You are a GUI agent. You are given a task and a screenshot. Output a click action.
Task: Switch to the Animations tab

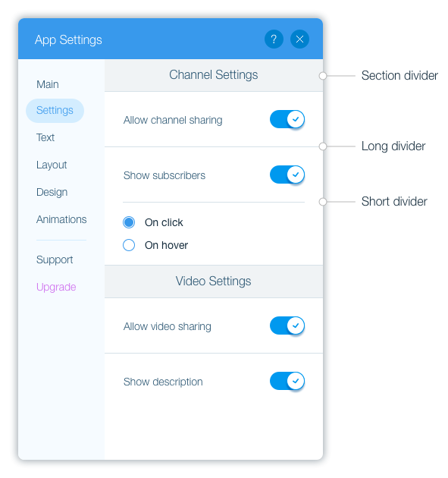pyautogui.click(x=61, y=219)
